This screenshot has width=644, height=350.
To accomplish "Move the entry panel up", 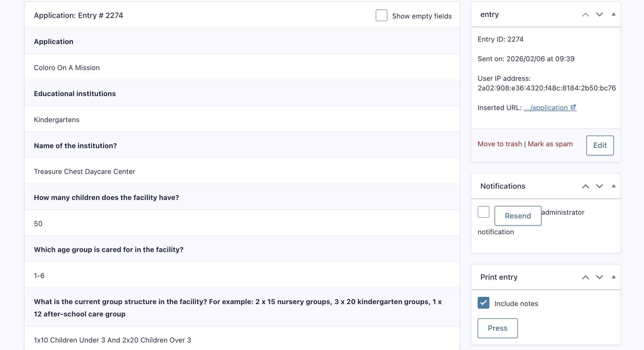I will click(586, 15).
